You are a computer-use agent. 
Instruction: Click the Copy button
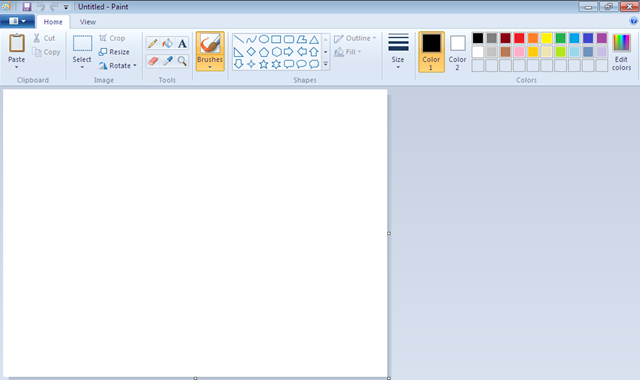coord(46,52)
